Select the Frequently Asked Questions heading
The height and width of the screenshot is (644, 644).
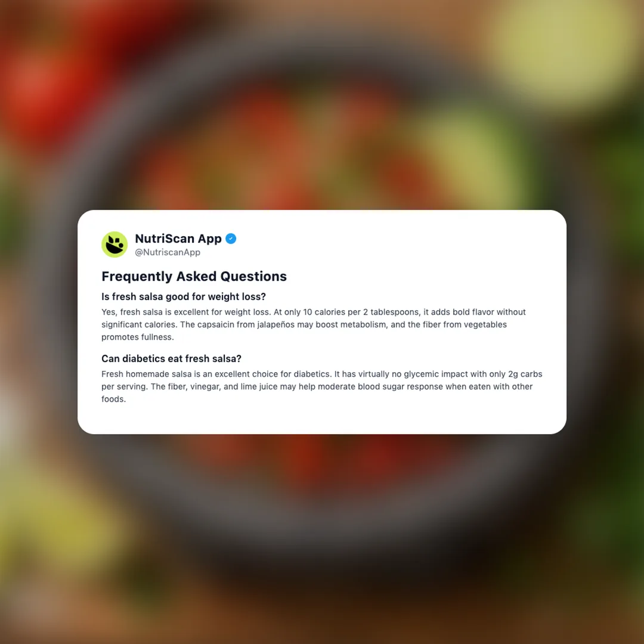click(x=194, y=277)
